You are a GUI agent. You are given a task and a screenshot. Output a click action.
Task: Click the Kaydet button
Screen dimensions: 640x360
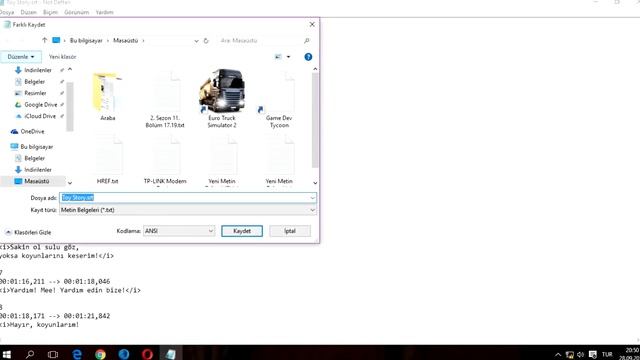[242, 231]
